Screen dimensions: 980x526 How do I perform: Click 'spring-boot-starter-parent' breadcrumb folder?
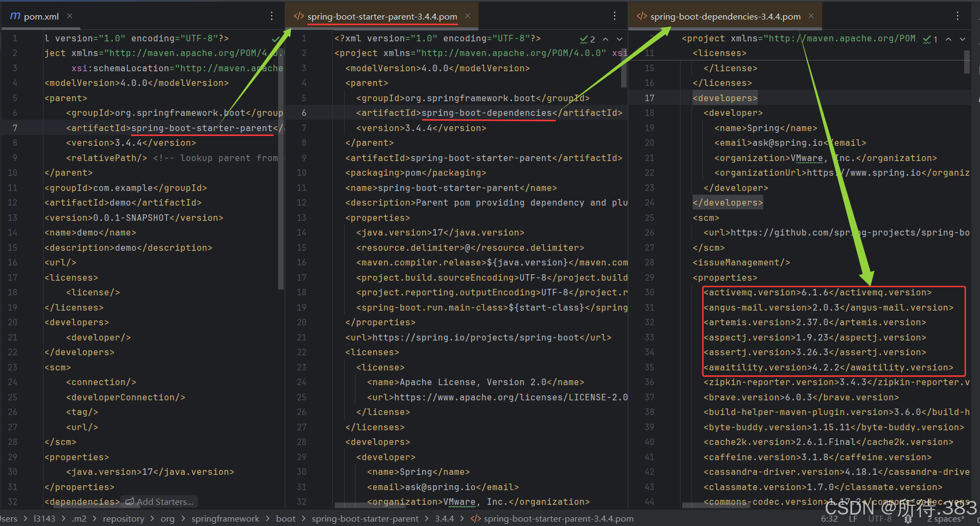[x=365, y=519]
